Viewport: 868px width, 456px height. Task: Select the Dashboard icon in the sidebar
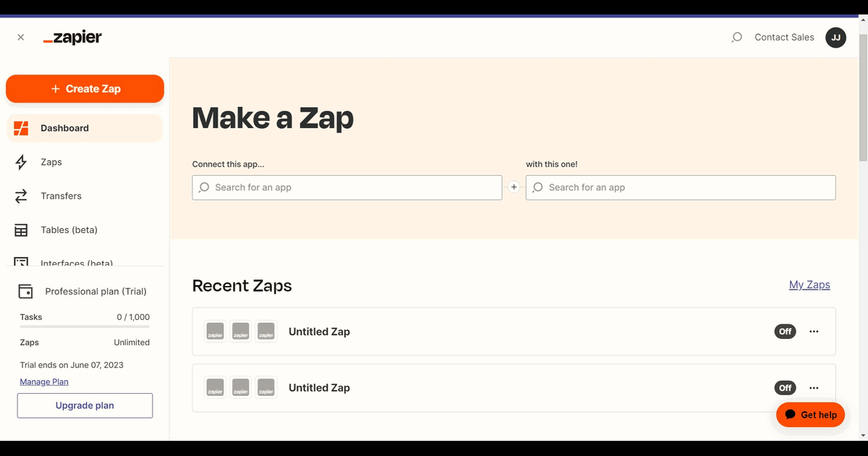(x=21, y=128)
